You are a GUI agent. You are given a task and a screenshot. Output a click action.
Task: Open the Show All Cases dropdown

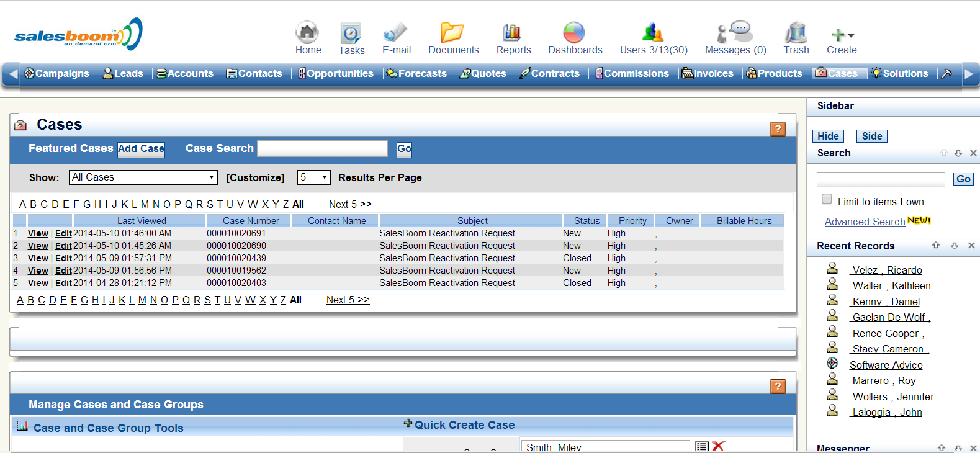click(x=143, y=177)
